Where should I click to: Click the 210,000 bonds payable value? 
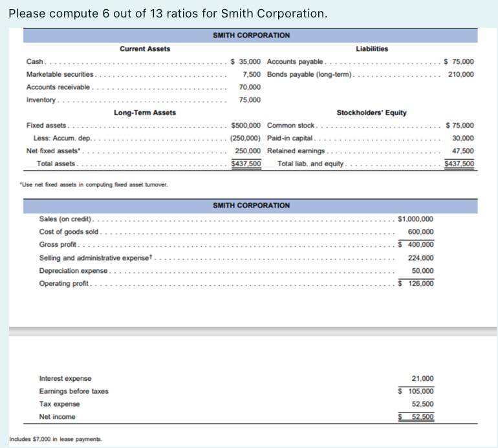click(461, 74)
